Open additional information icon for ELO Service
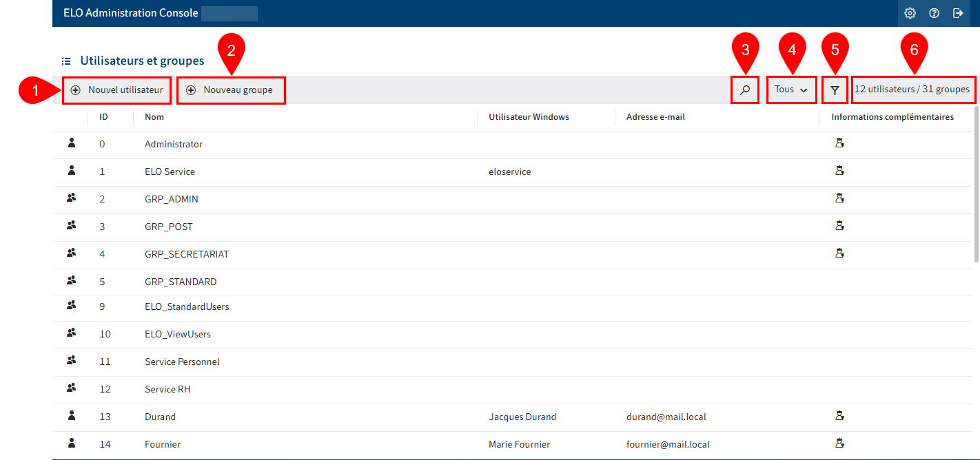Viewport: 980px width, 460px height. click(x=839, y=170)
